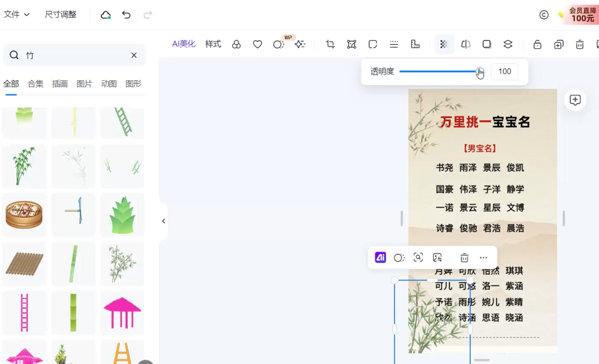Select the steamed bun basket thumbnail
The width and height of the screenshot is (599, 364).
click(x=24, y=214)
